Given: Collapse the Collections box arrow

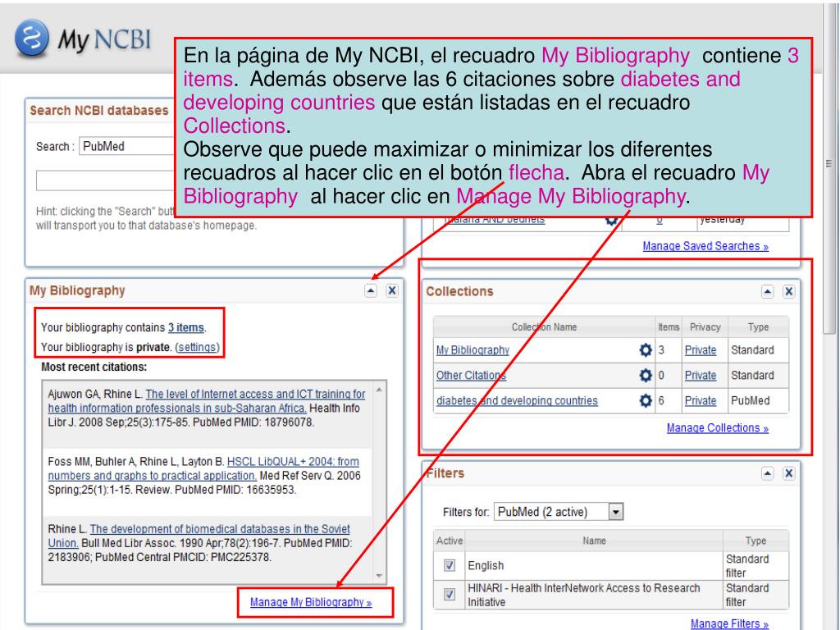Looking at the screenshot, I should pyautogui.click(x=768, y=292).
